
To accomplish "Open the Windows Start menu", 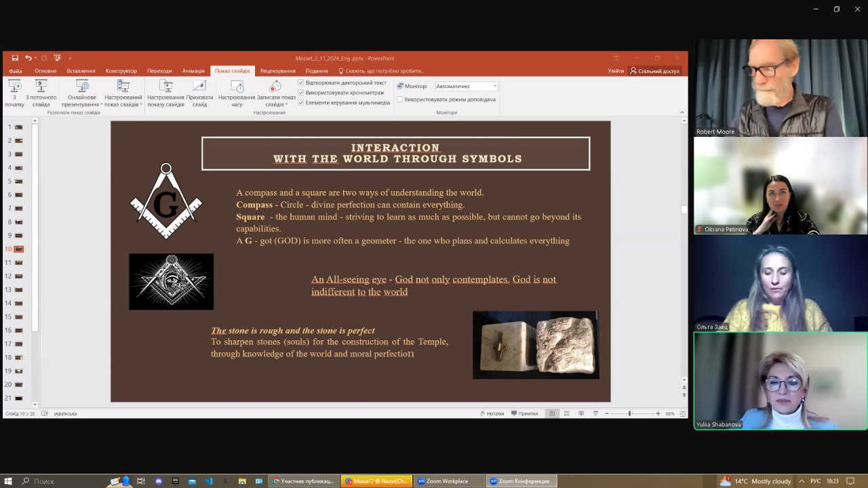I will coord(8,481).
